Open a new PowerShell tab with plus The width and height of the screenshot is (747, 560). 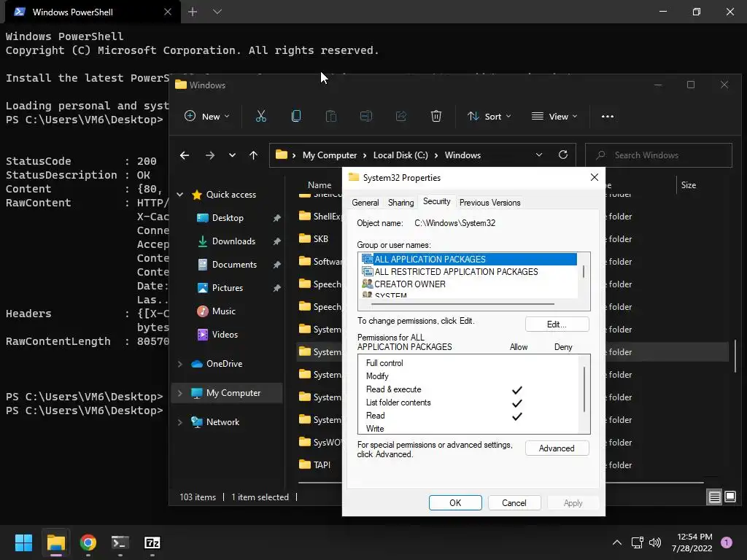click(x=193, y=12)
